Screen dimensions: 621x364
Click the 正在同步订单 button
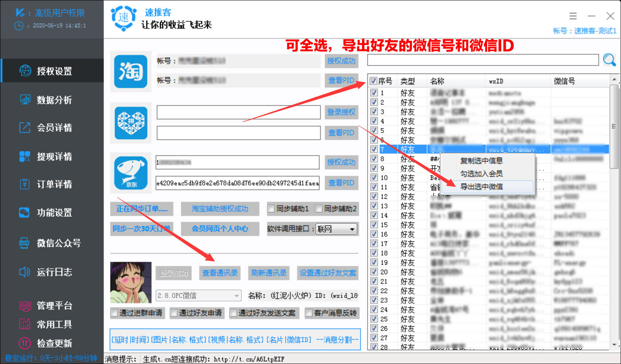click(x=142, y=209)
